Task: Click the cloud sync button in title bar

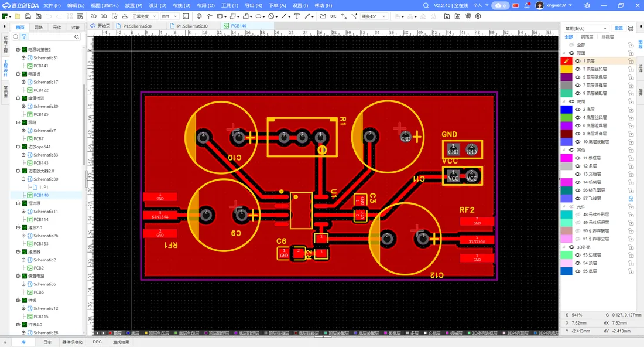Action: [500, 5]
